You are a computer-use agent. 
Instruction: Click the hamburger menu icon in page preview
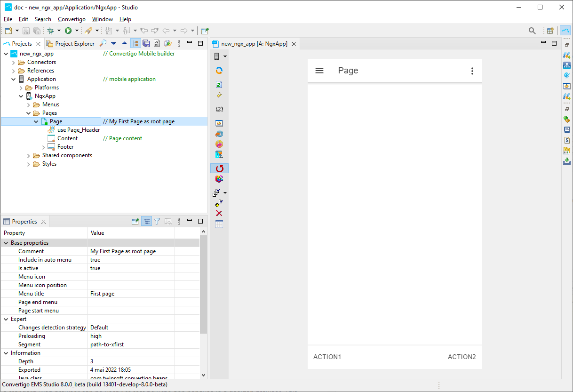coord(319,71)
